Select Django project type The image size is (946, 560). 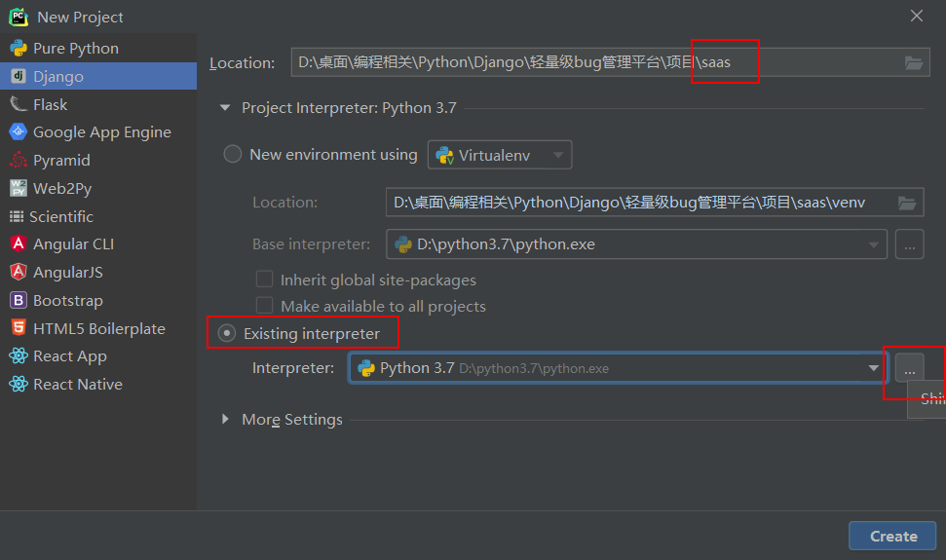point(98,76)
